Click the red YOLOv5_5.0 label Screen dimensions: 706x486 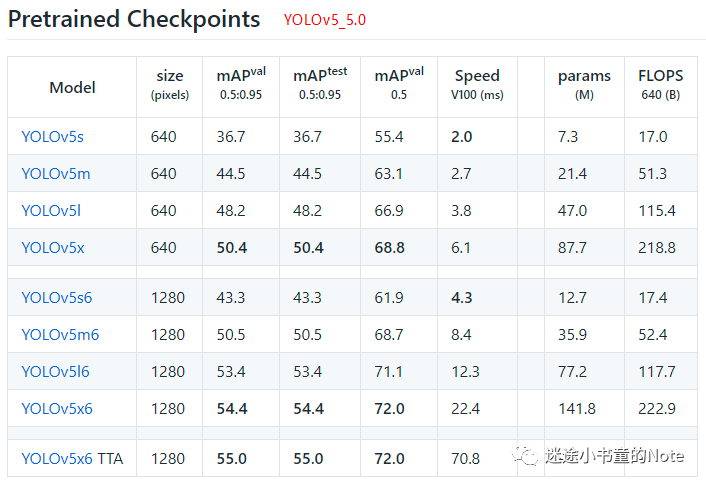tap(324, 20)
